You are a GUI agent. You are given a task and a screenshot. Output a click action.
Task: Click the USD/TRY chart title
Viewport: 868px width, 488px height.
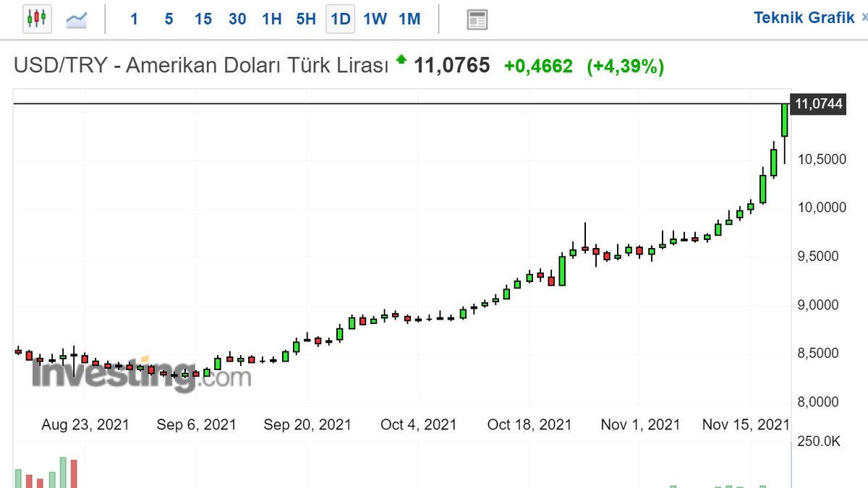(203, 65)
